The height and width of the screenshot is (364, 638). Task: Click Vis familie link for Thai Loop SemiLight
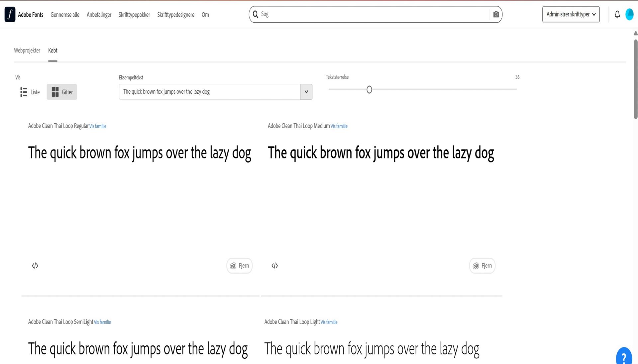102,322
